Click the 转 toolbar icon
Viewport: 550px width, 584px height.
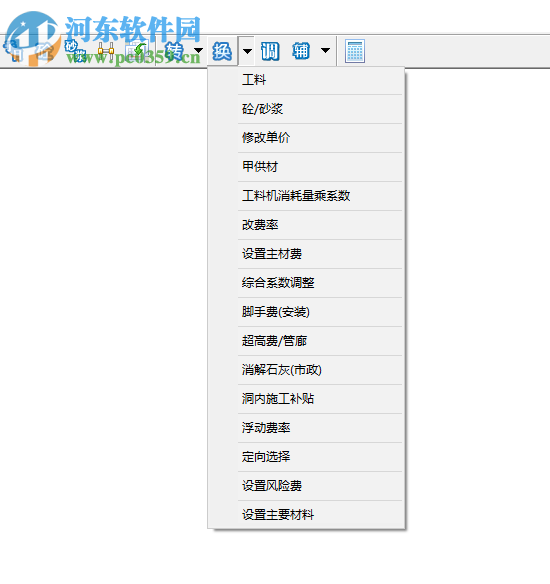coord(174,51)
